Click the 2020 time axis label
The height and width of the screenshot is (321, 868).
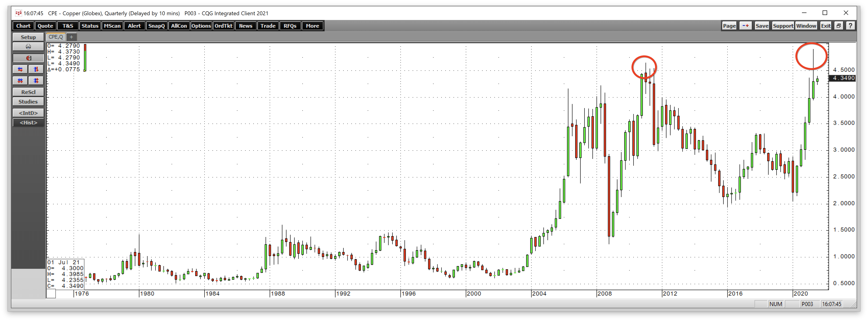pyautogui.click(x=801, y=293)
